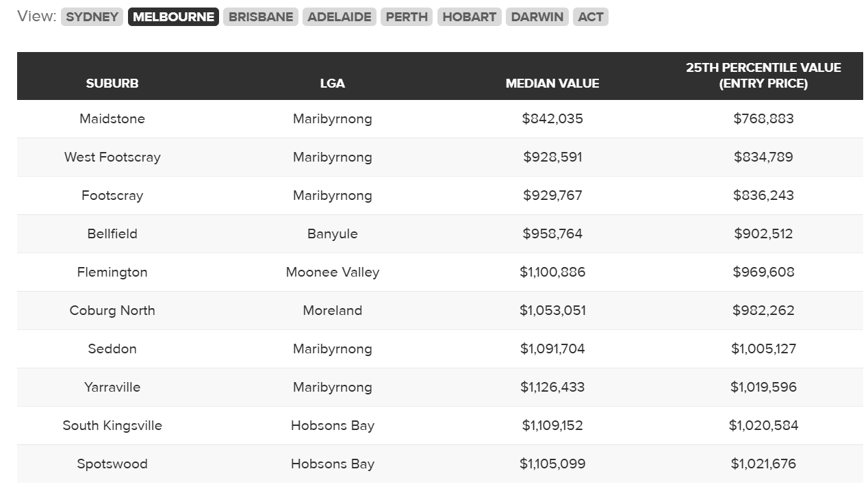Select the South Kingsville suburb cell

[112, 425]
